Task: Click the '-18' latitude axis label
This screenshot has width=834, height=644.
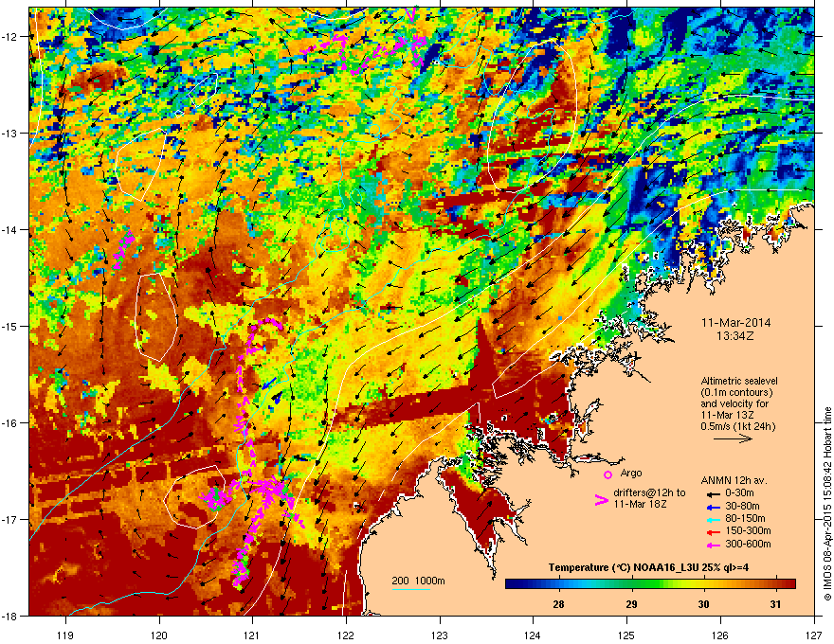Action: coord(10,616)
